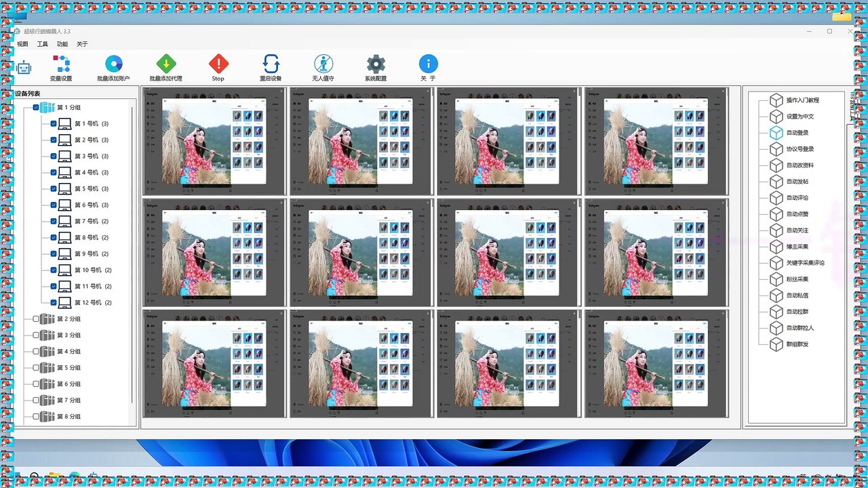Screen dimensions: 868x488
Task: Uncheck the 第 3 号机 checkbox
Action: 54,157
